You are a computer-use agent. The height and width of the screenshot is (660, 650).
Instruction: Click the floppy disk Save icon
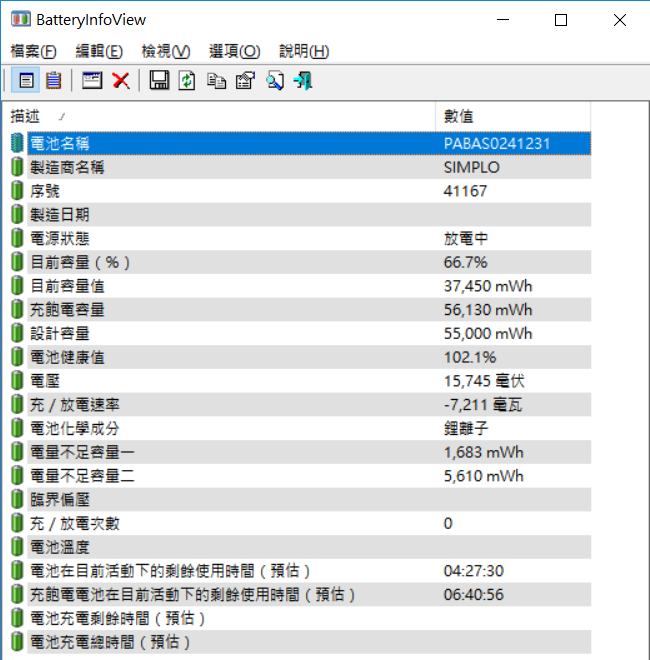(x=159, y=80)
